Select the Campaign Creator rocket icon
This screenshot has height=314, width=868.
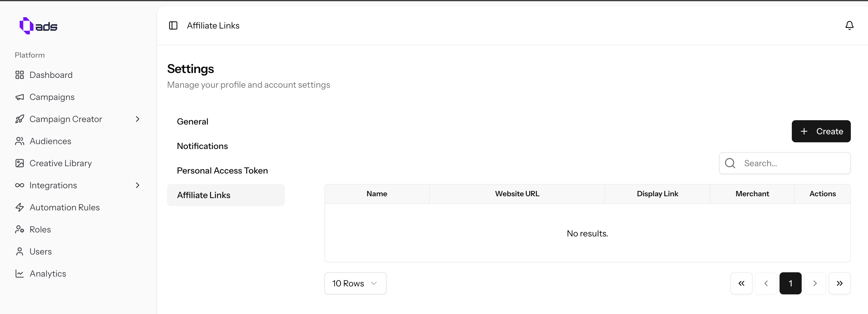point(20,119)
